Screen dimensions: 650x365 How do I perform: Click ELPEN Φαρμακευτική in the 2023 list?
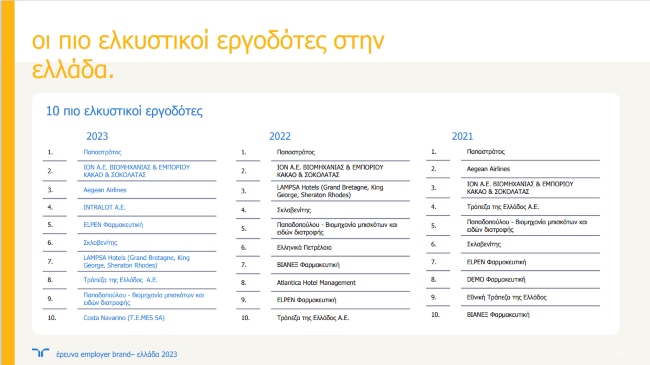point(113,225)
